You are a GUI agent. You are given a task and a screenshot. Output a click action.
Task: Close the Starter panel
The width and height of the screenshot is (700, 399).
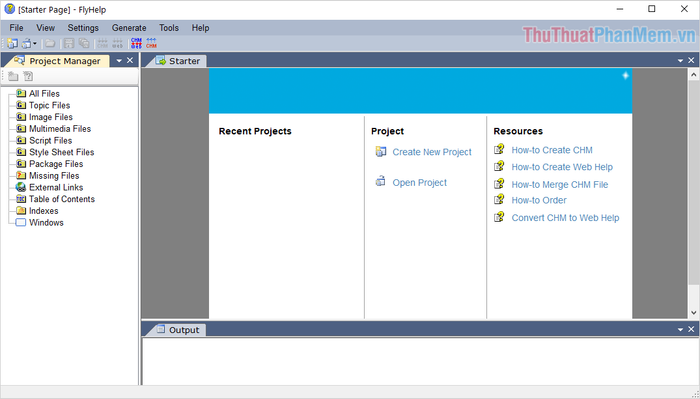point(691,60)
